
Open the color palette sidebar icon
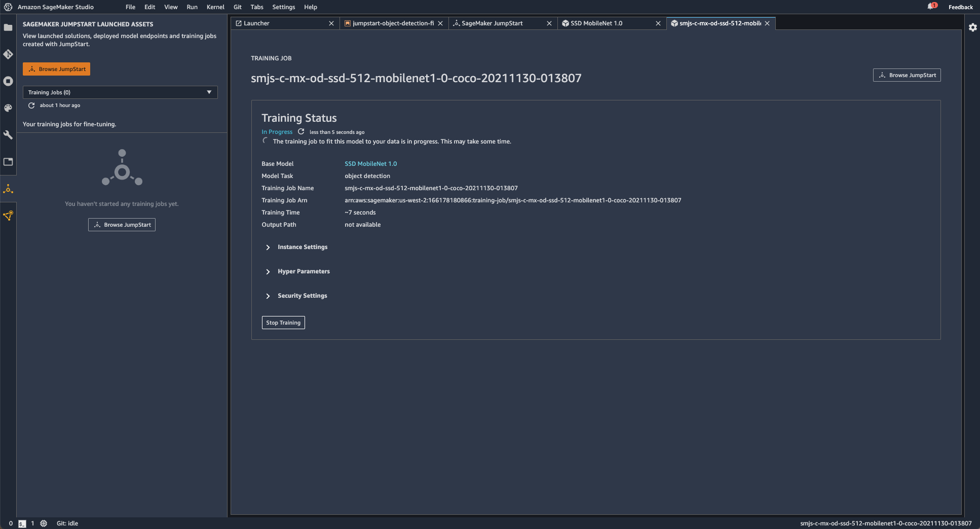pos(8,108)
